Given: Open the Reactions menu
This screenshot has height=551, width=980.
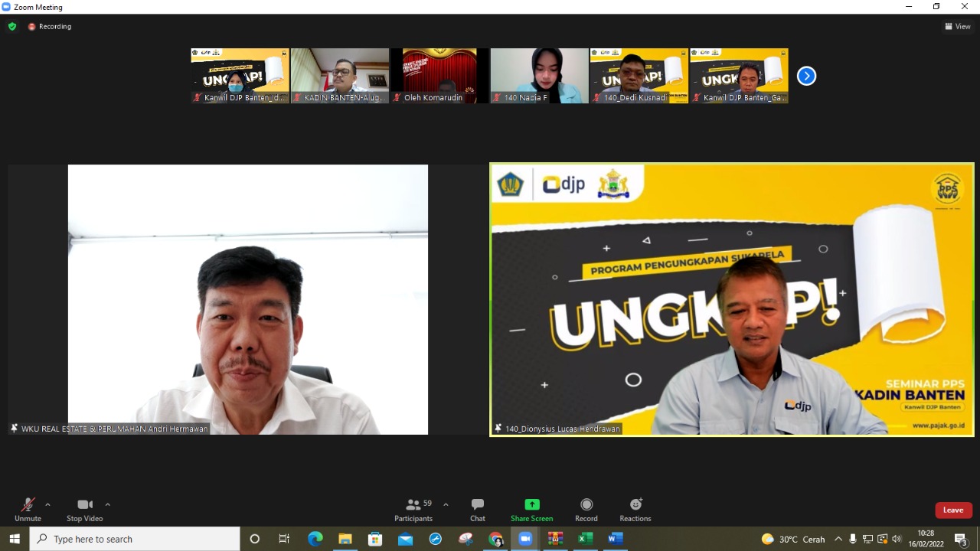Looking at the screenshot, I should click(635, 509).
